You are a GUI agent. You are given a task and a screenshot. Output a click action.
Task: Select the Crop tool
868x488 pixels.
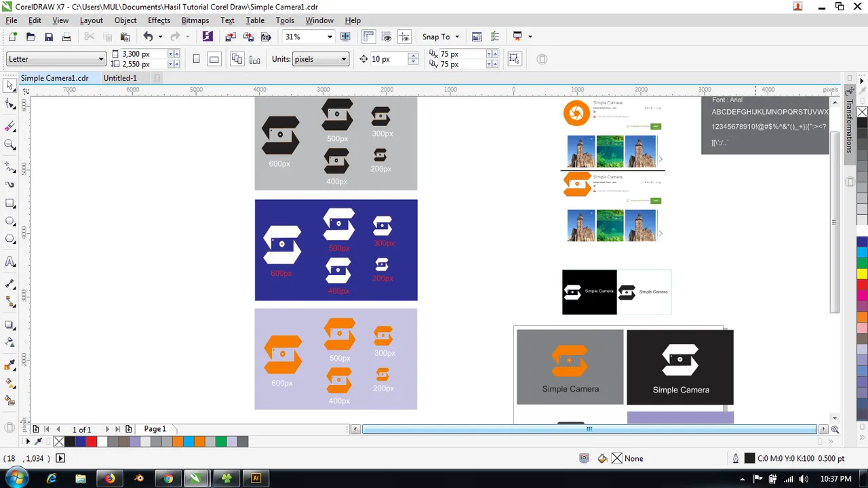9,126
